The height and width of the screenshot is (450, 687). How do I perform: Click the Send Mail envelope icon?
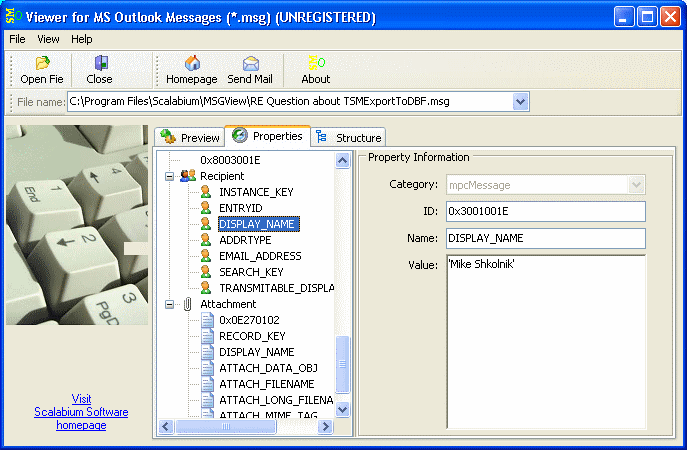tap(251, 64)
